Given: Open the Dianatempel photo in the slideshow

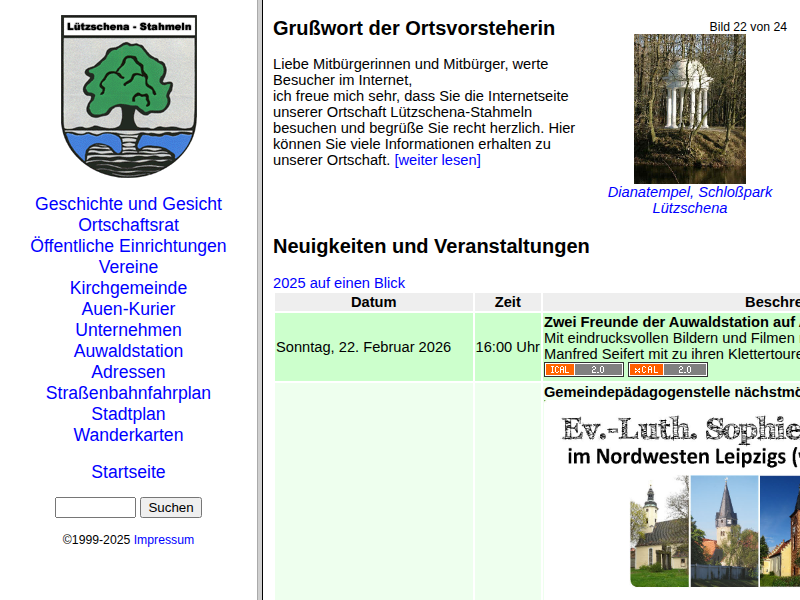Looking at the screenshot, I should coord(689,107).
